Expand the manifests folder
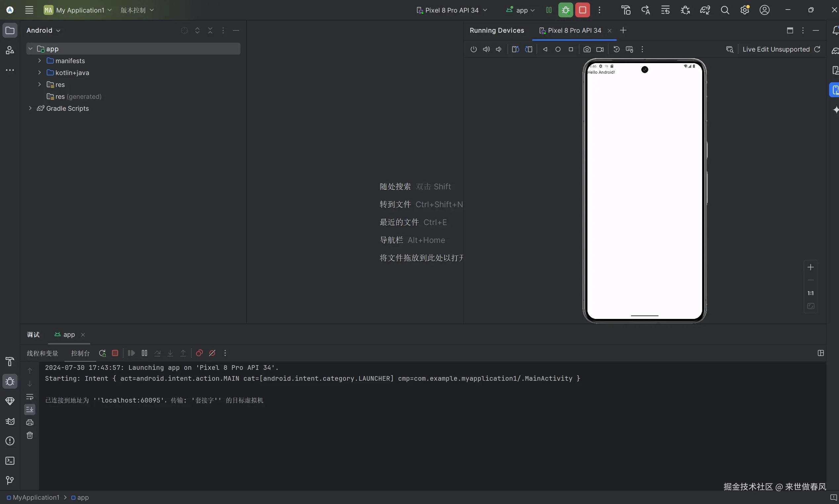Screen dimensions: 839x504 39,61
